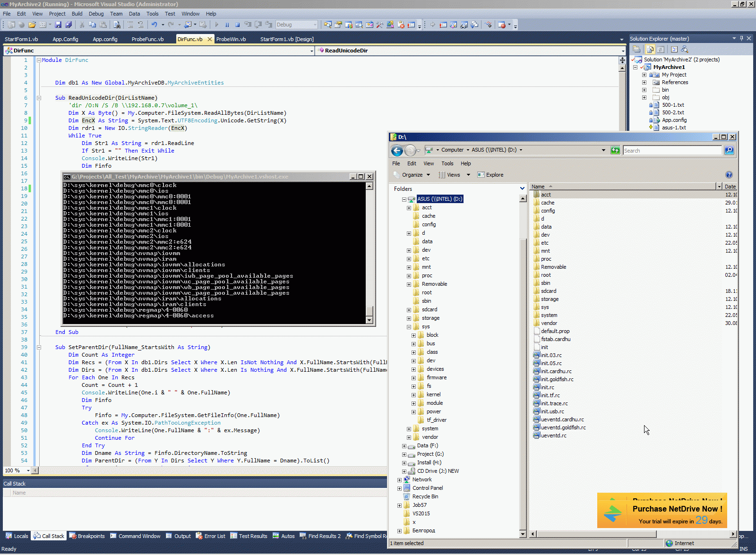This screenshot has width=756, height=555.
Task: Click the Stop Debugging toolbar icon
Action: tap(237, 25)
